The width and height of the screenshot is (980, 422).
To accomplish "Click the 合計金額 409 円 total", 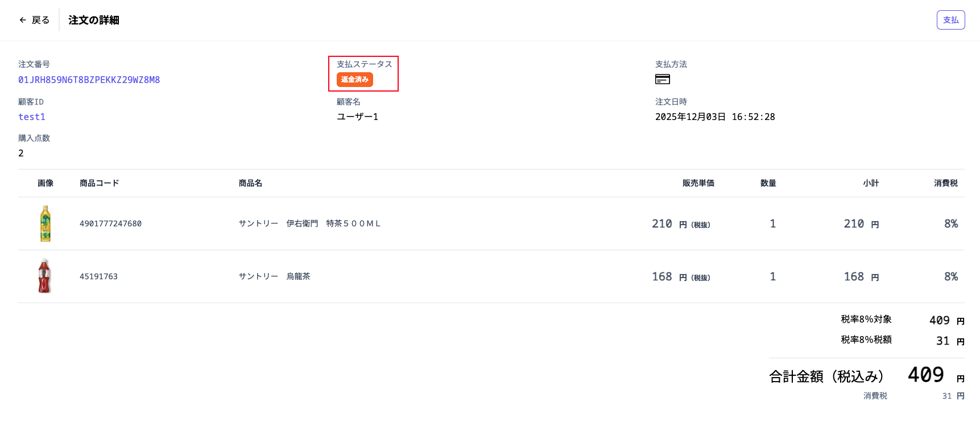I will (x=867, y=375).
